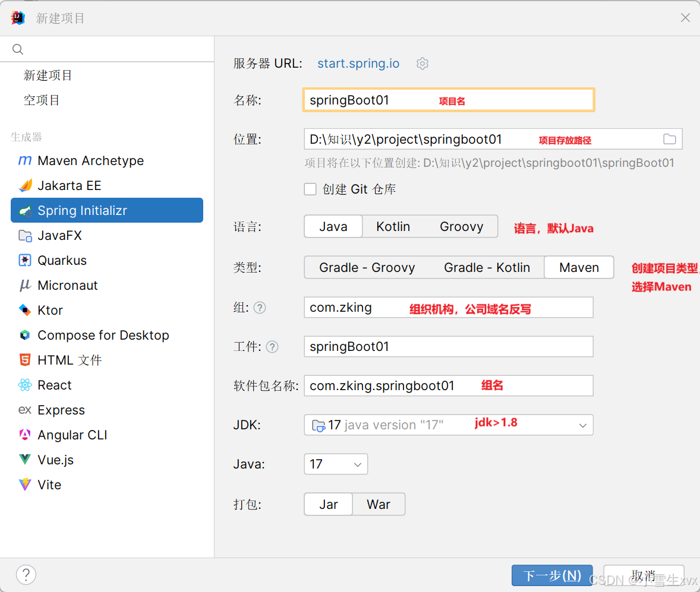Click the Ktor generator icon
This screenshot has height=592, width=700.
[25, 310]
